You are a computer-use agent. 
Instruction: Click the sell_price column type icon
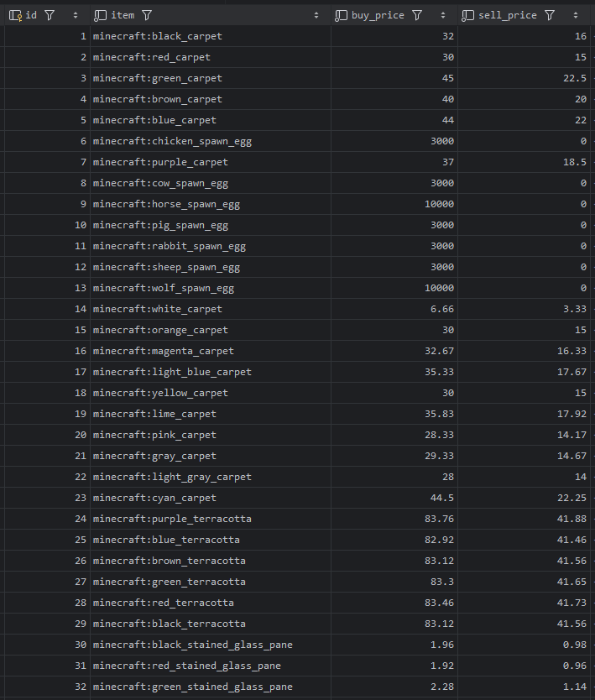pos(467,16)
